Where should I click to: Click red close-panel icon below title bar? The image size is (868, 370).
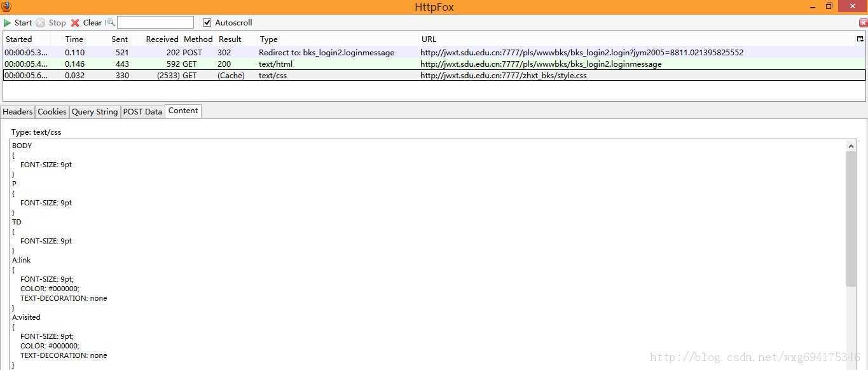click(x=863, y=23)
